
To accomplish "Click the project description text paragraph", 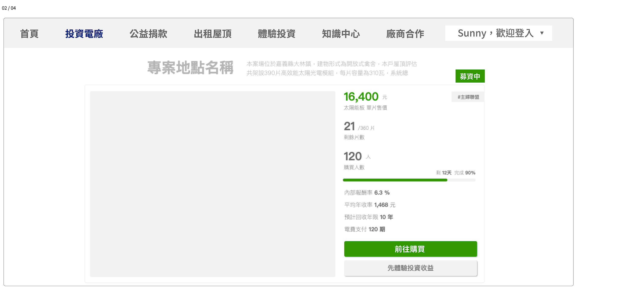I will tap(332, 68).
